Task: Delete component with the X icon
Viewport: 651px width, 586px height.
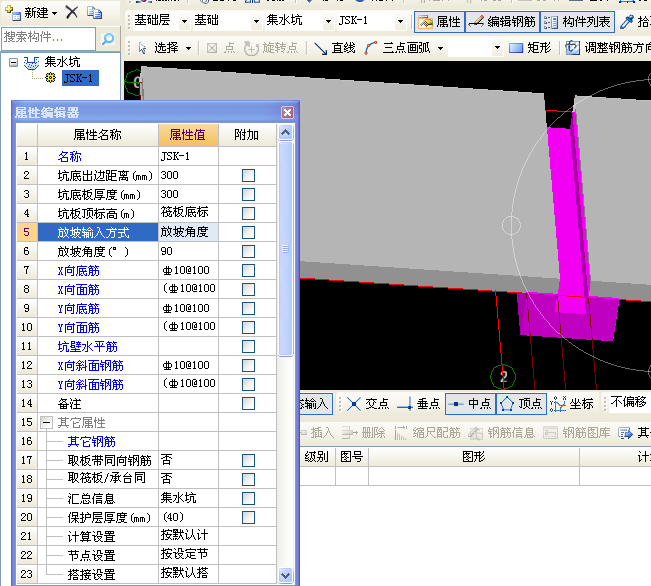Action: pyautogui.click(x=71, y=12)
